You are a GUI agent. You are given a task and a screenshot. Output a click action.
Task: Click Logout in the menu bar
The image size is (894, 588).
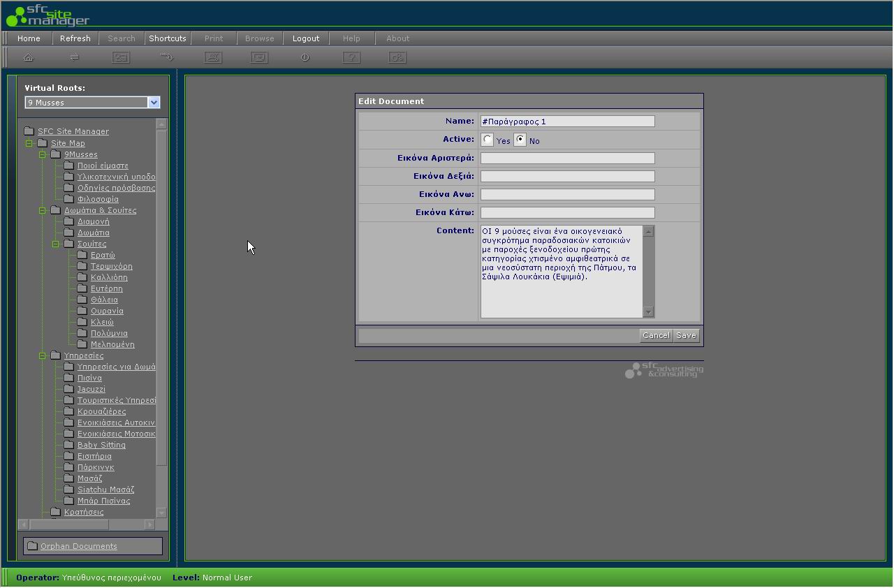(306, 38)
